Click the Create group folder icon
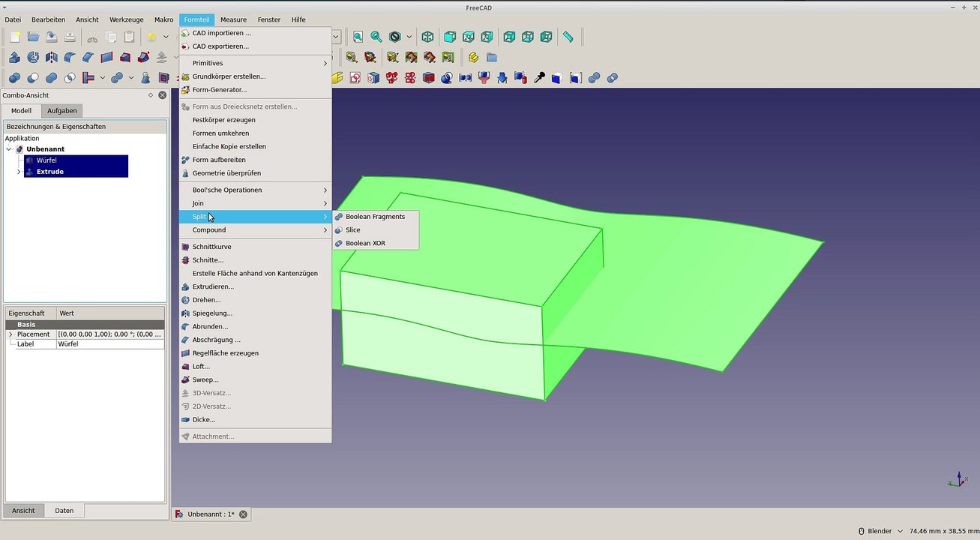Image resolution: width=980 pixels, height=540 pixels. [492, 57]
